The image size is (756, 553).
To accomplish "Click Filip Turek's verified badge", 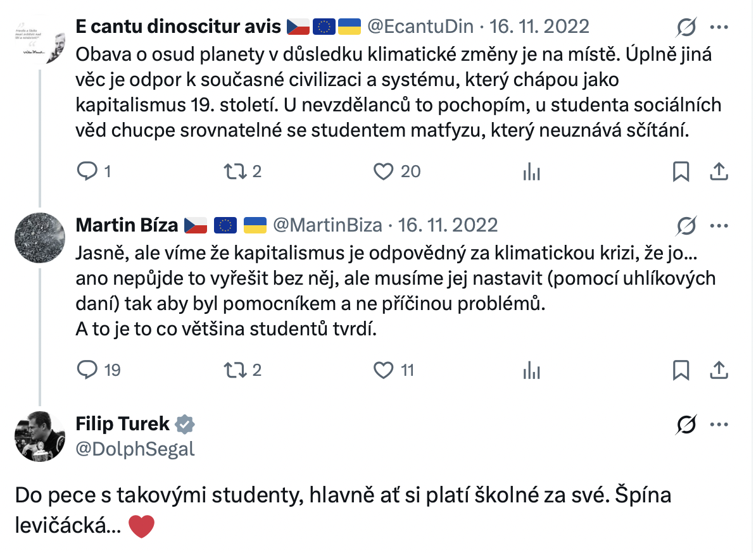I will pyautogui.click(x=184, y=425).
